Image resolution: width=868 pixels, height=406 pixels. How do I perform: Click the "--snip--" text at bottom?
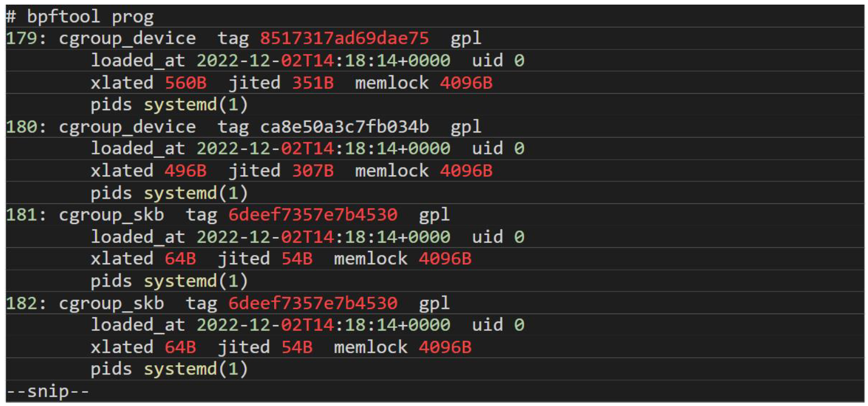click(x=47, y=392)
